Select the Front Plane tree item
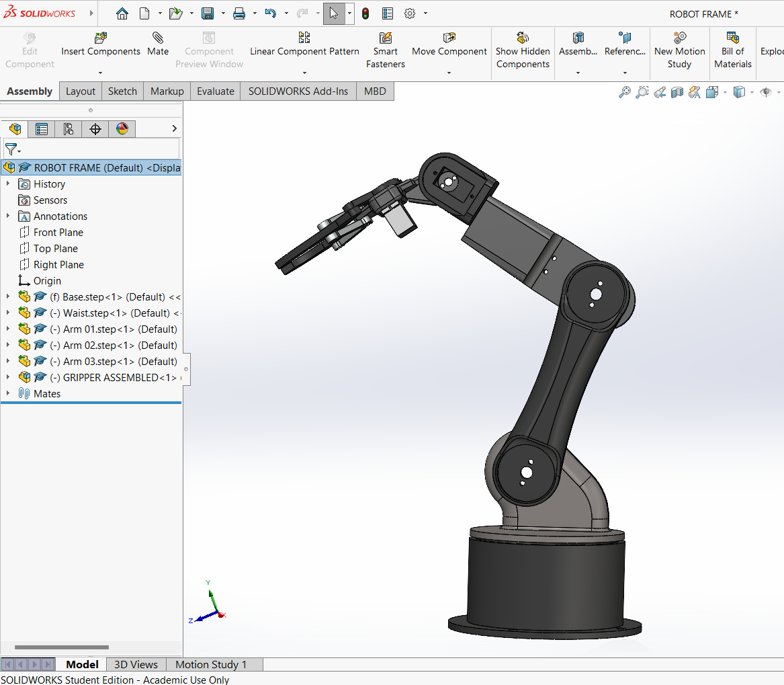The width and height of the screenshot is (784, 685). pyautogui.click(x=58, y=233)
